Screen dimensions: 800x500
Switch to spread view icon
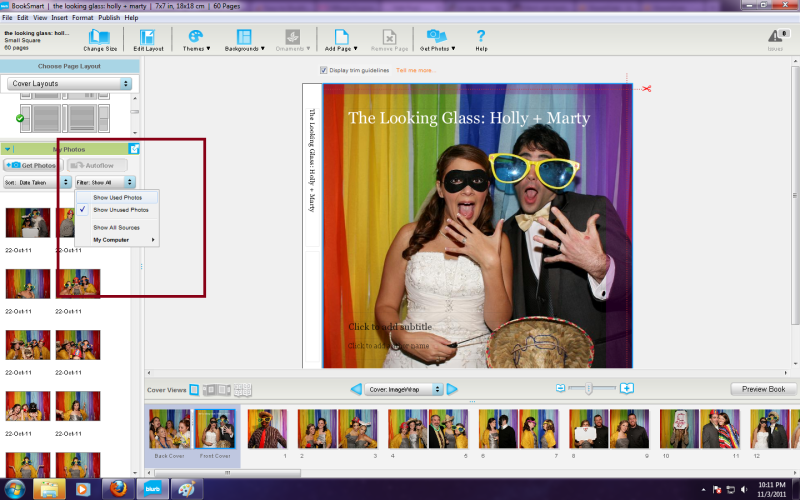pos(217,390)
